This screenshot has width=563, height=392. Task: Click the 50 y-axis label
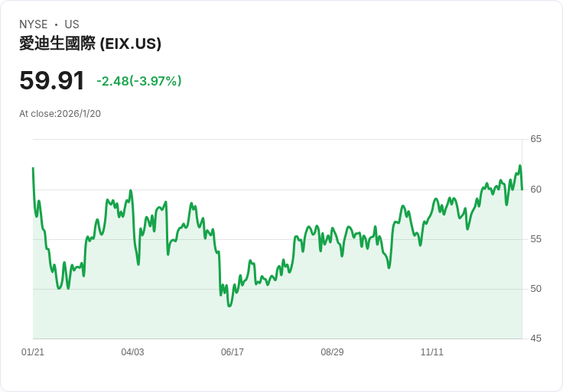pyautogui.click(x=536, y=289)
